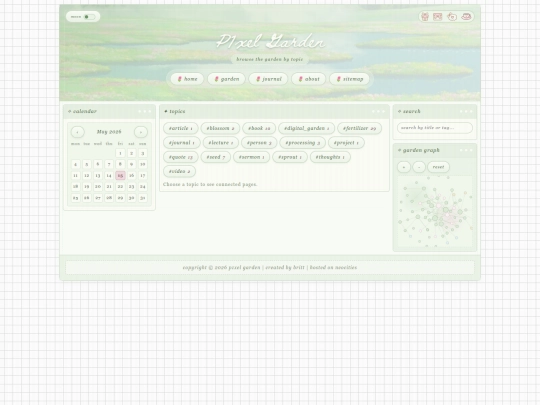The width and height of the screenshot is (540, 405).
Task: Choose the #lecture topic tag
Action: pyautogui.click(x=221, y=143)
